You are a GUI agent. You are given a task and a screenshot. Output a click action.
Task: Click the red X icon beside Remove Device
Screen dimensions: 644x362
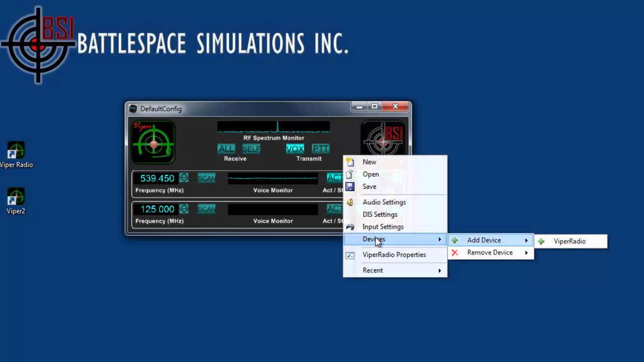(x=455, y=252)
